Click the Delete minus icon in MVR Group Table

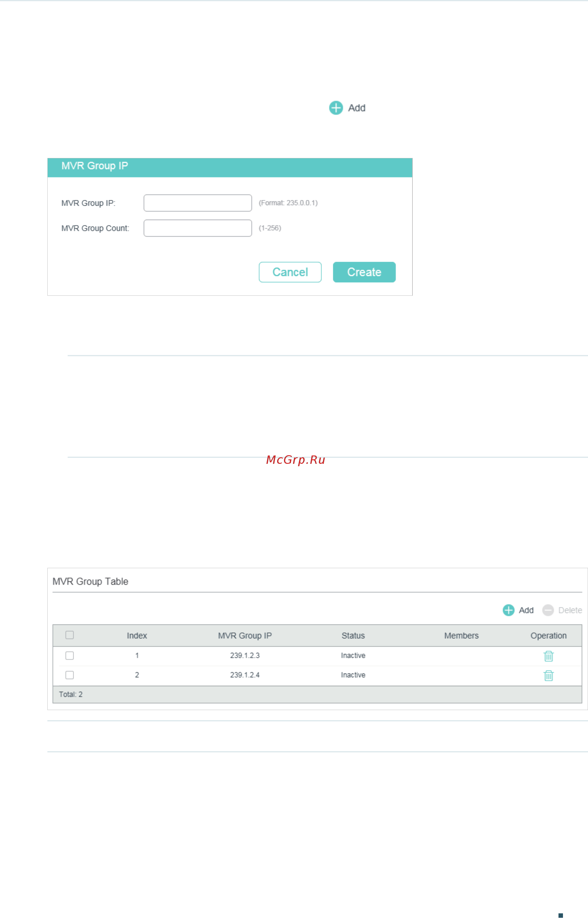[548, 610]
